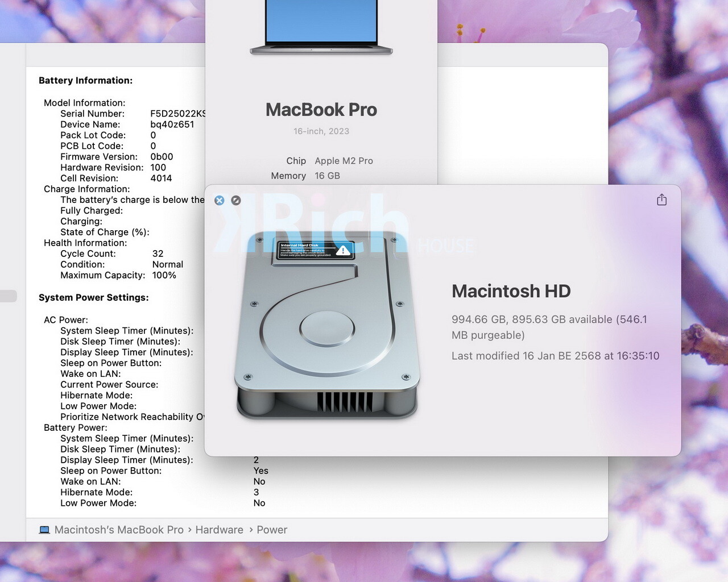Click "Low Power Mode:" under Battery Power

pyautogui.click(x=98, y=504)
